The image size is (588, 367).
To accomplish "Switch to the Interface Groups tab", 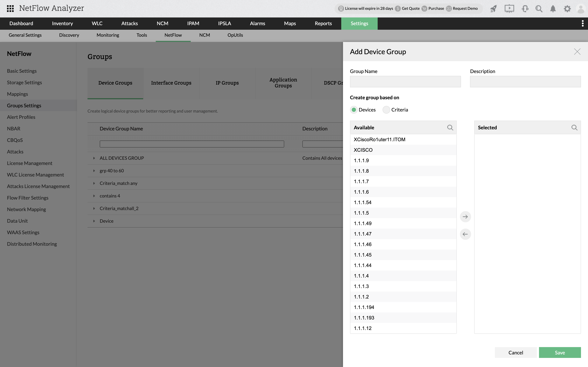I will pos(171,83).
